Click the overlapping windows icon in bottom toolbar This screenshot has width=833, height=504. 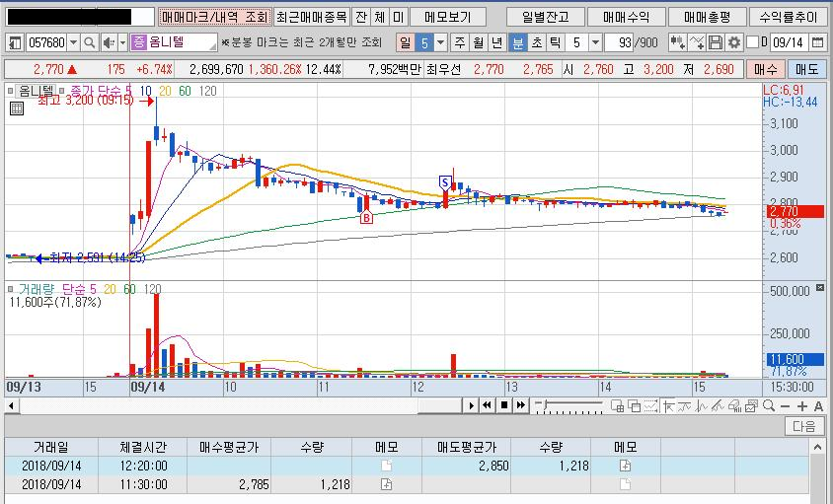[x=634, y=406]
